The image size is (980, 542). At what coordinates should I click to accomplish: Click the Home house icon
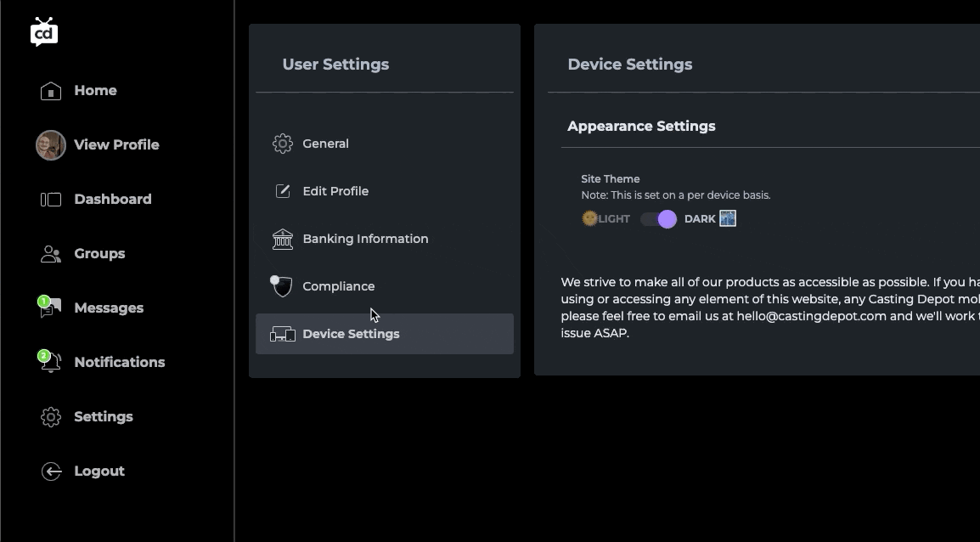(51, 91)
